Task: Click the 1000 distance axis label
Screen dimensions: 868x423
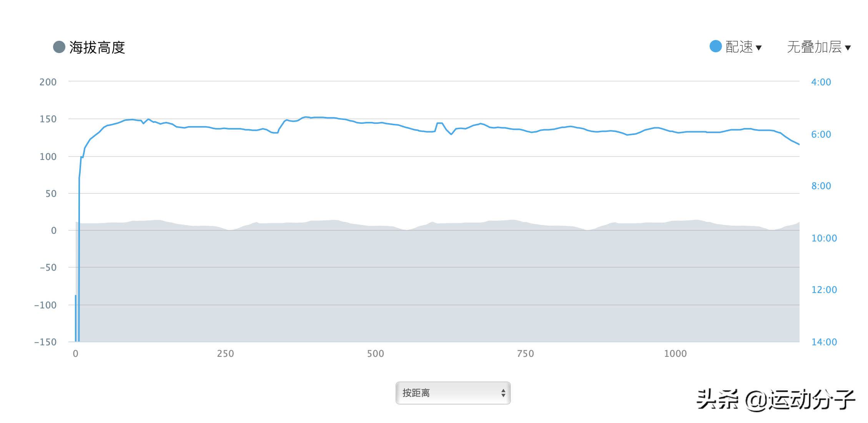Action: [675, 354]
